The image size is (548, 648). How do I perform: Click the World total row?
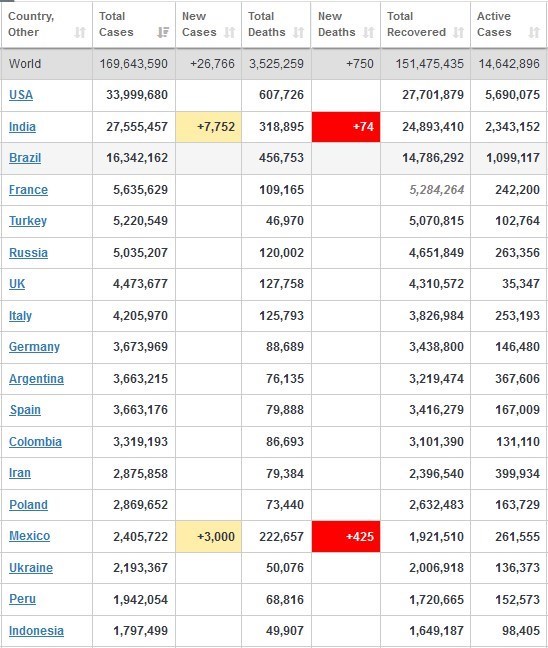pos(274,64)
